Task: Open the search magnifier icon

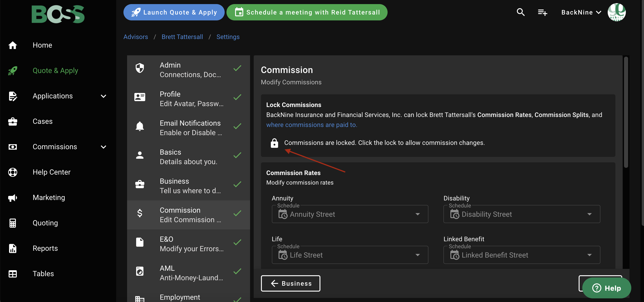Action: pos(521,12)
